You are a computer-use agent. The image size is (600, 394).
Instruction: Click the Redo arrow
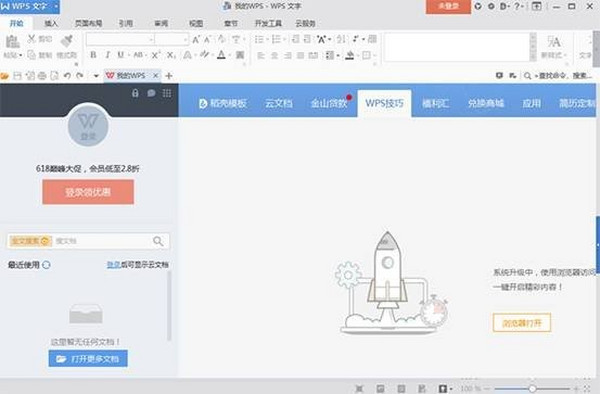click(x=80, y=76)
